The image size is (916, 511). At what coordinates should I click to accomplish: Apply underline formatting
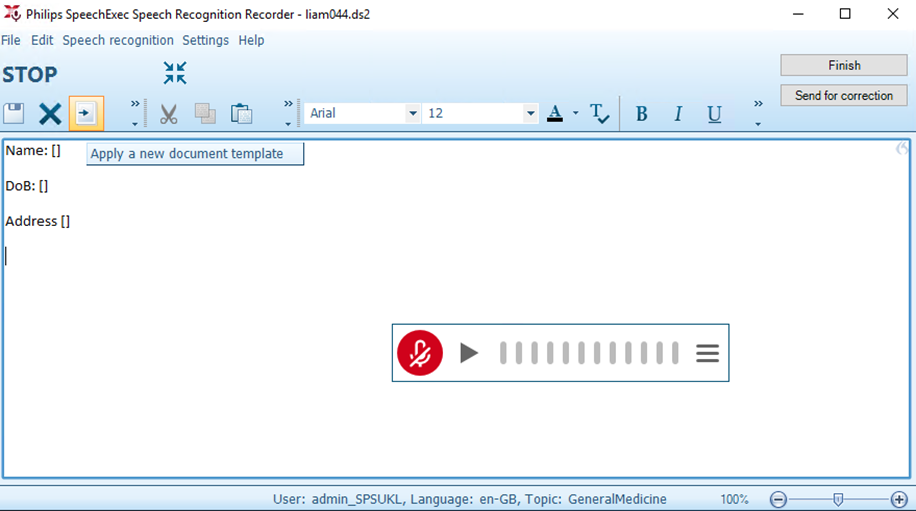(x=714, y=114)
